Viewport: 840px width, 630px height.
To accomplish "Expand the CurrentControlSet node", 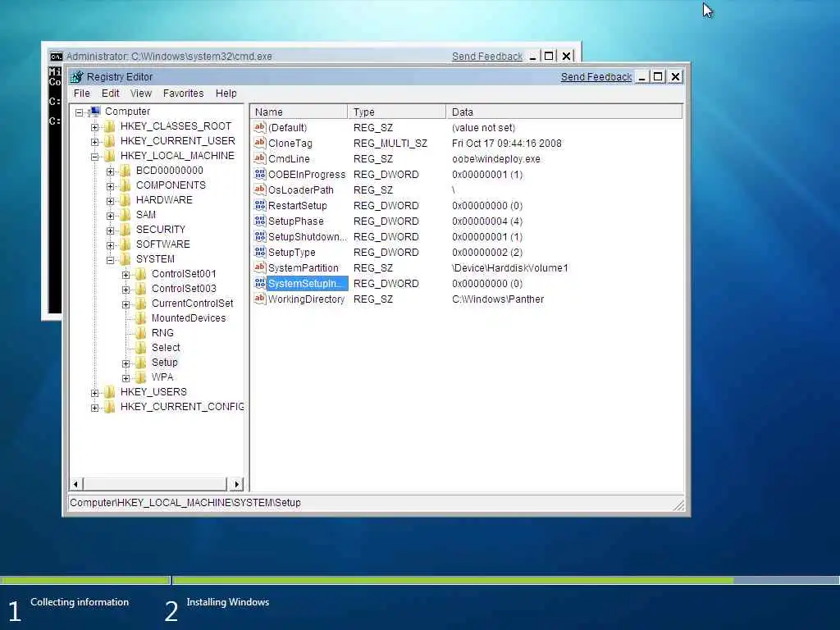I will click(126, 304).
